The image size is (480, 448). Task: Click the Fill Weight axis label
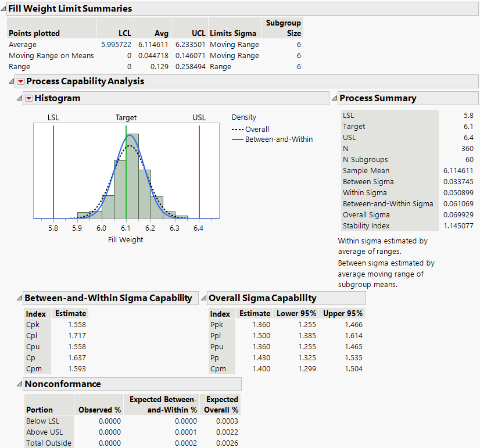coord(126,239)
